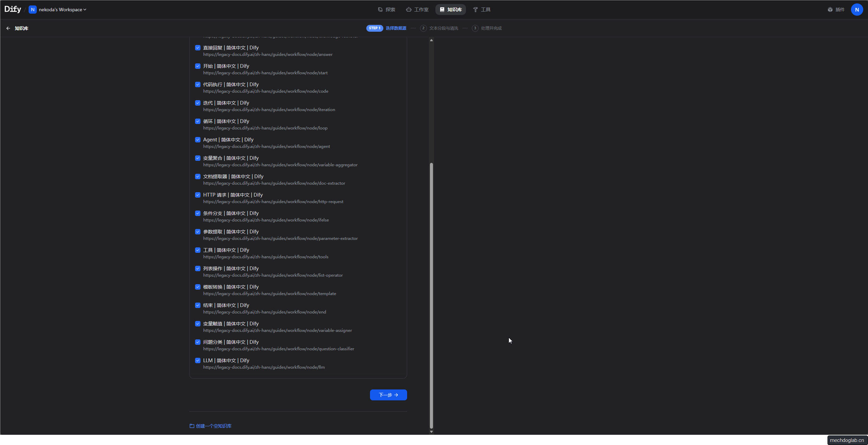Click the Dify logo
This screenshot has width=868, height=445.
[x=13, y=9]
